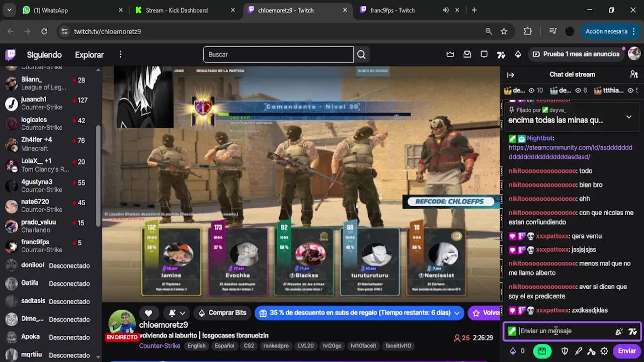Open the whispers speech bubble icon

coord(484,54)
